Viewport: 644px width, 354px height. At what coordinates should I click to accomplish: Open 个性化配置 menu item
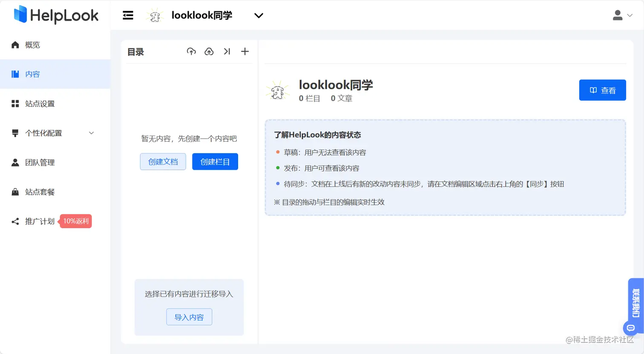click(55, 133)
